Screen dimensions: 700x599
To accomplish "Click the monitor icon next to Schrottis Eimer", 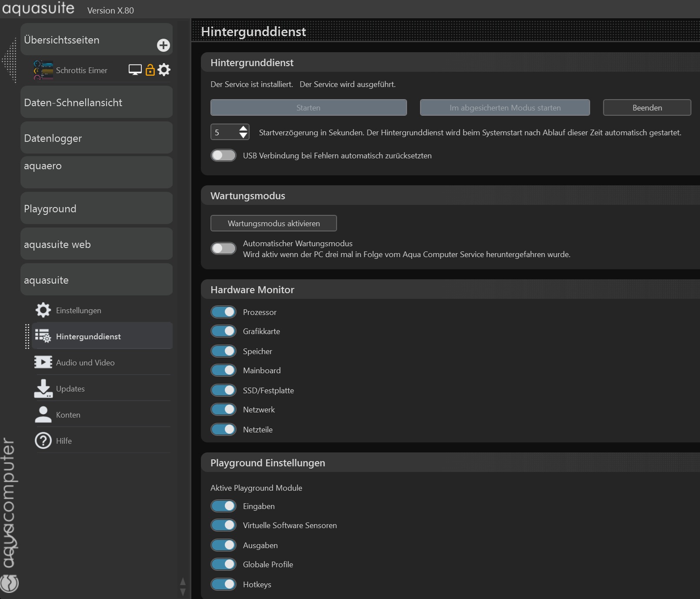I will [135, 70].
